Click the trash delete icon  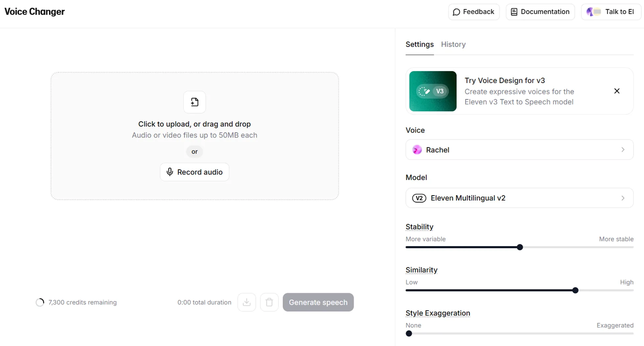[x=269, y=302]
